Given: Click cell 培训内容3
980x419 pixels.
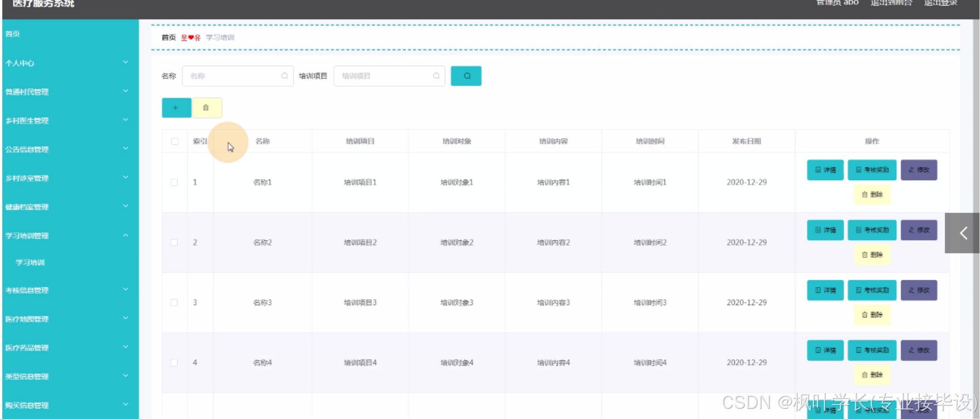Looking at the screenshot, I should 553,303.
